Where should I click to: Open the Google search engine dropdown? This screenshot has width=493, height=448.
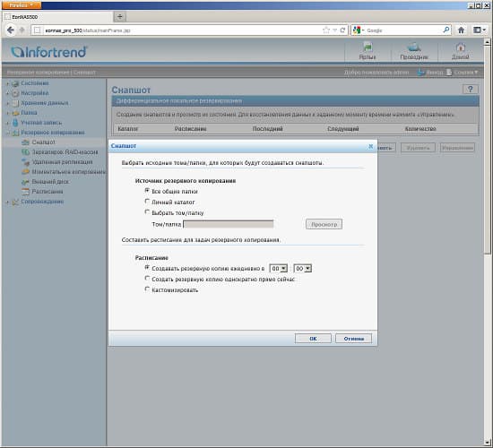pos(359,30)
